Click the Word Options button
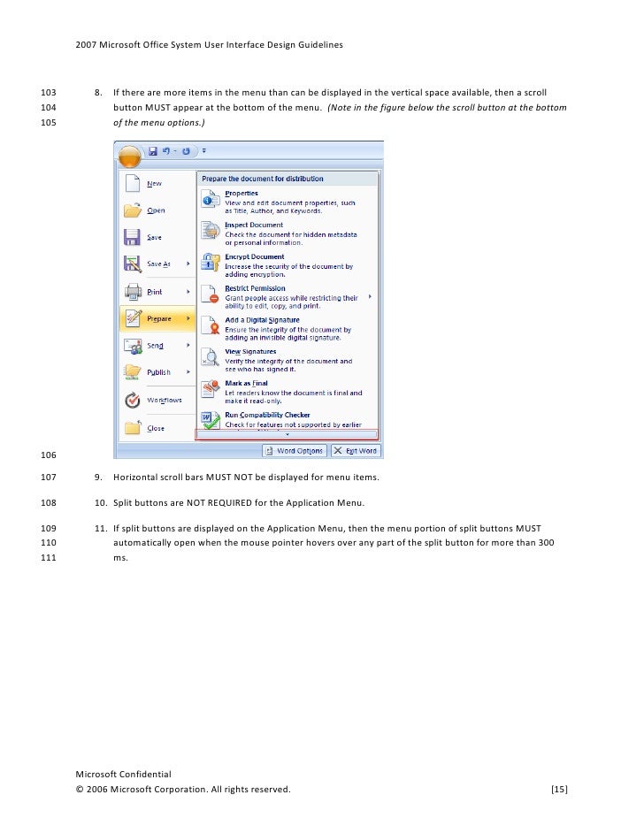 pyautogui.click(x=295, y=450)
